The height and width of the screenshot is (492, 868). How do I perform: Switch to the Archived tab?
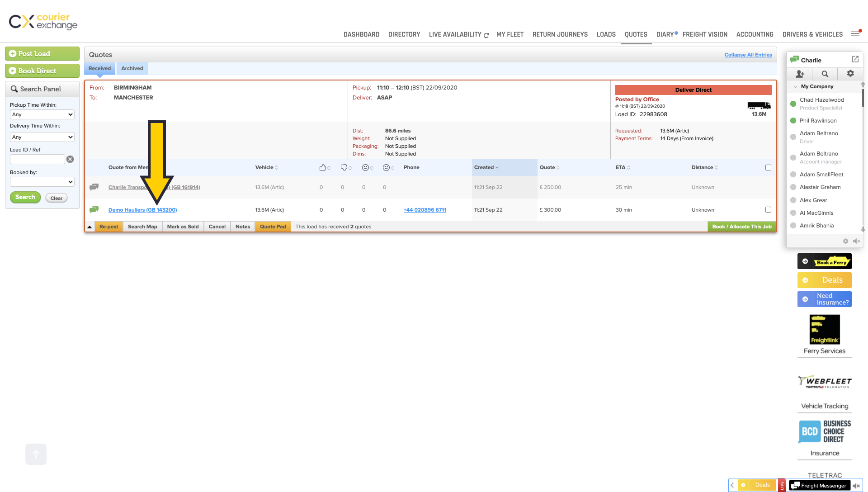pyautogui.click(x=132, y=68)
